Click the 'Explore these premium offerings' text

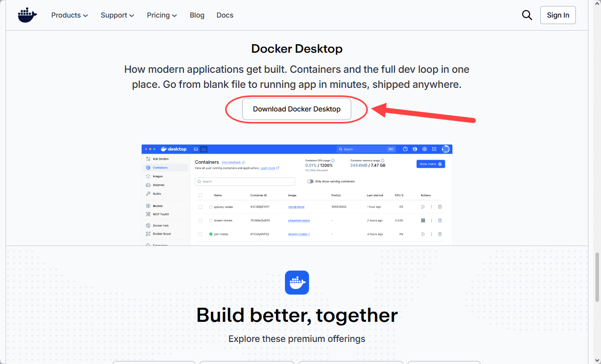(x=296, y=339)
